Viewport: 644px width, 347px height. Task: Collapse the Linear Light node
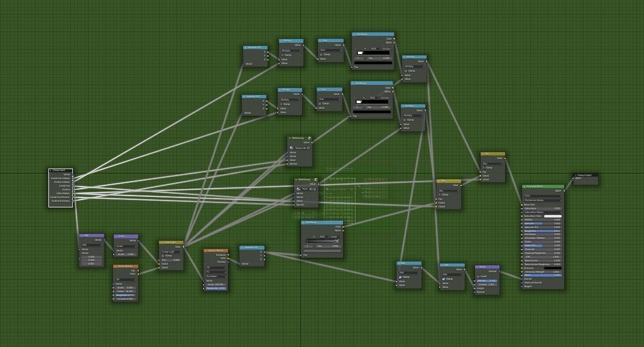click(x=161, y=243)
